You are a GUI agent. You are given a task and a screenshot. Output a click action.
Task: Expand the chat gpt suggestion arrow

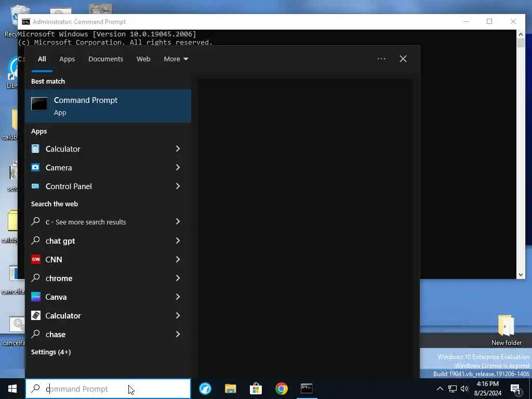coord(178,241)
